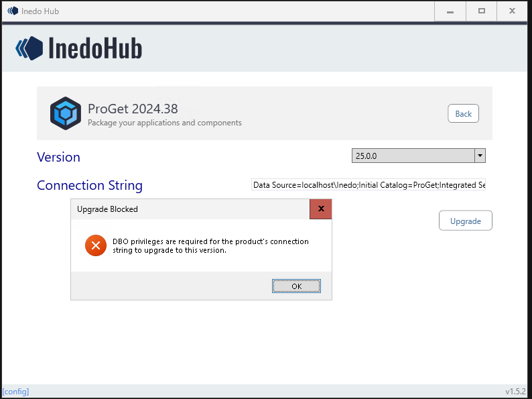Click the Upgrade button
The width and height of the screenshot is (532, 399).
pyautogui.click(x=466, y=221)
